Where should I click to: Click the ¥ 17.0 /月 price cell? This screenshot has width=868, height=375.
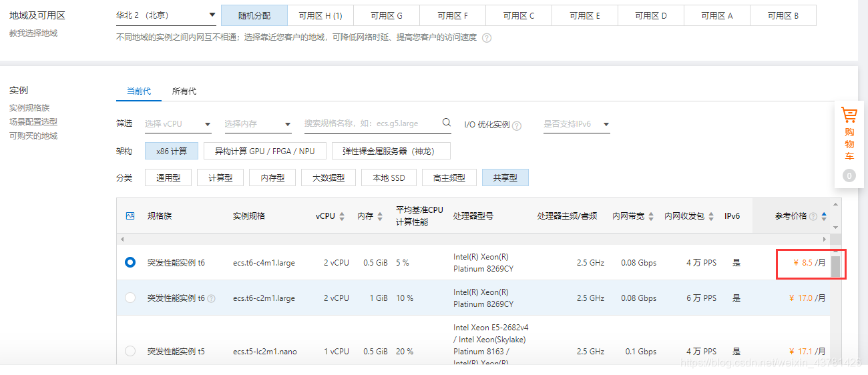tap(807, 298)
